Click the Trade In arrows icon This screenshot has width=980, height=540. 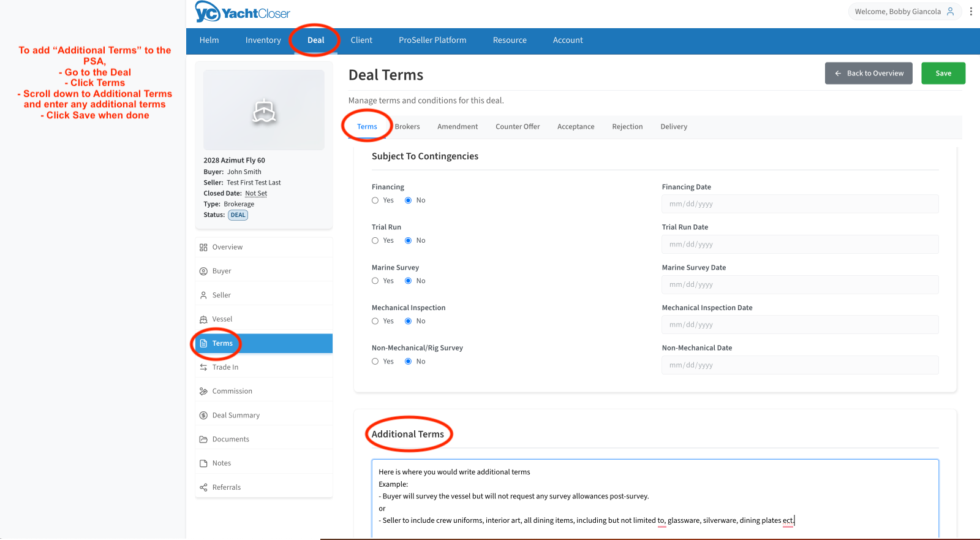click(203, 367)
